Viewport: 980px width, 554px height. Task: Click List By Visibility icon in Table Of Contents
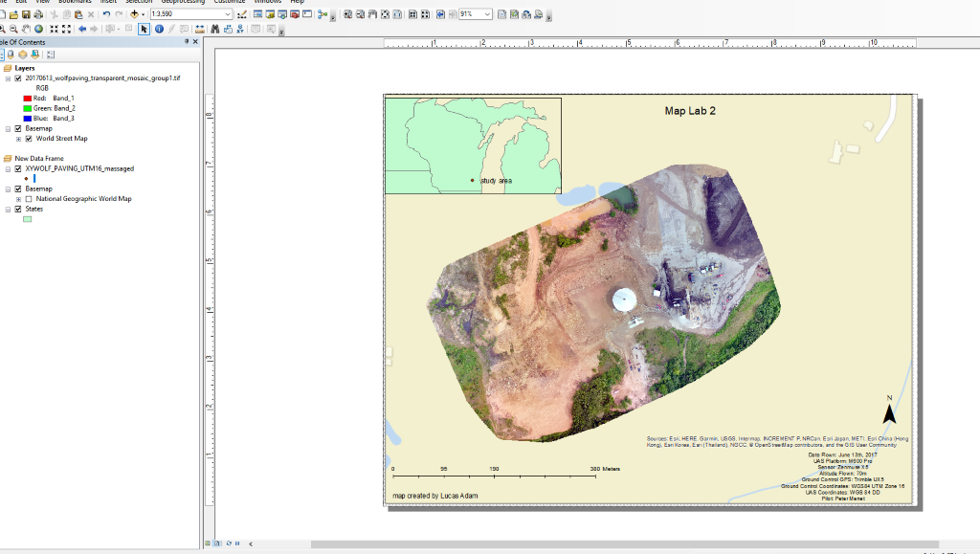(x=23, y=55)
